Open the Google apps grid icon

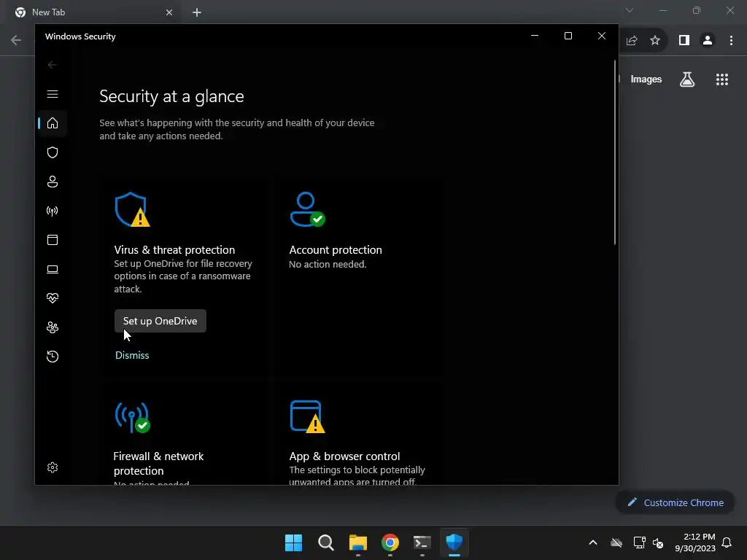pos(722,79)
